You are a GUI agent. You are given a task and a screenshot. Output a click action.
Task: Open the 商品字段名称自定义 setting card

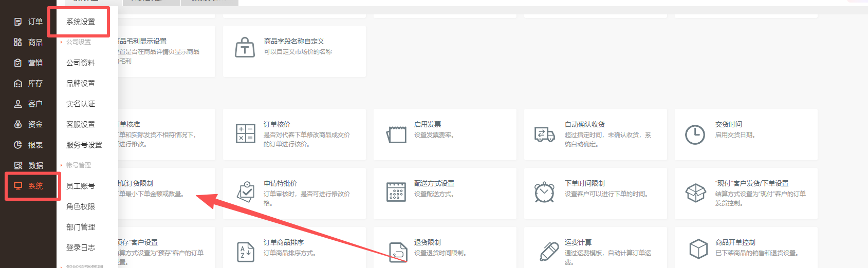294,51
